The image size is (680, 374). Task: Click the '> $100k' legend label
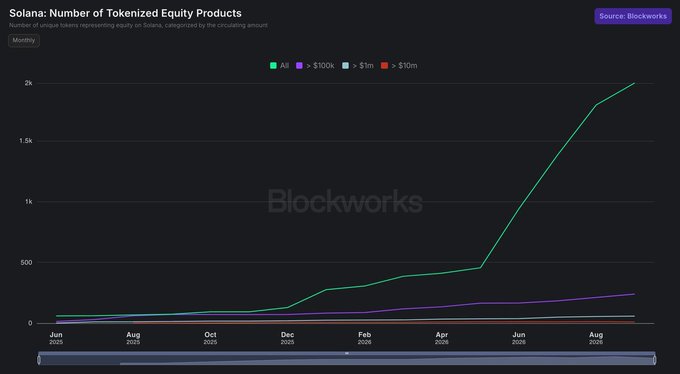(x=320, y=66)
